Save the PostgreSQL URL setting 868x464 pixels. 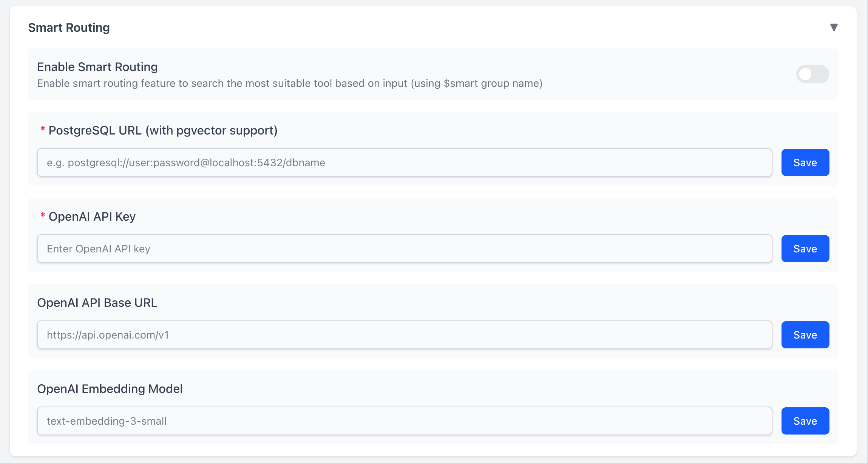coord(805,162)
